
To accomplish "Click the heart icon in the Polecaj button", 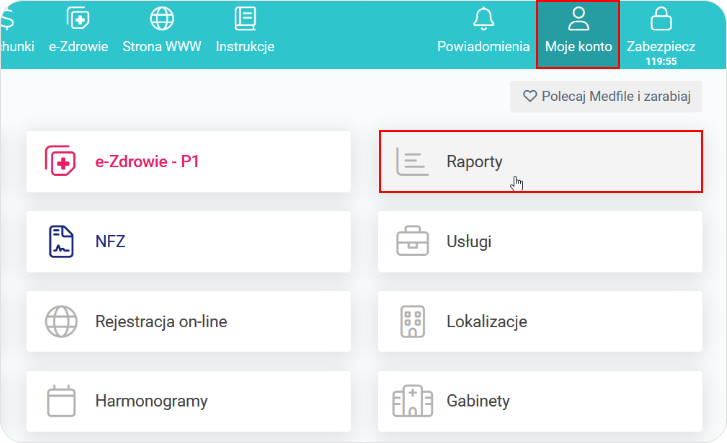I will [x=530, y=97].
